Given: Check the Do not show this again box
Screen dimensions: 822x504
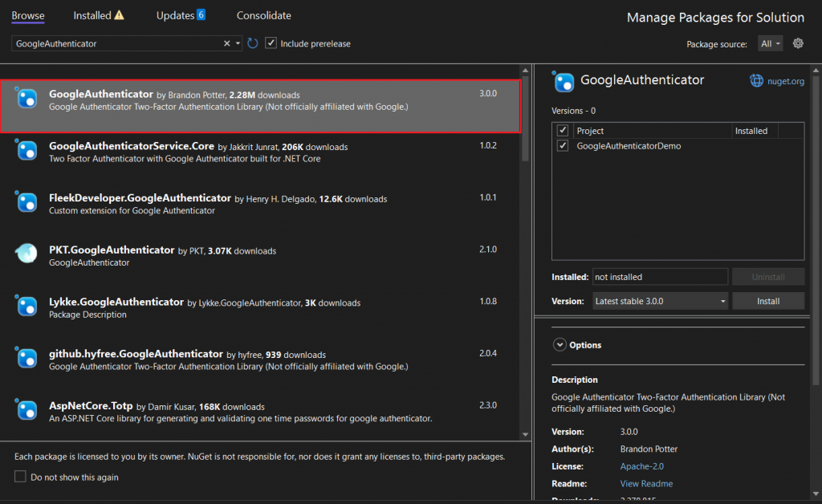Looking at the screenshot, I should (20, 477).
